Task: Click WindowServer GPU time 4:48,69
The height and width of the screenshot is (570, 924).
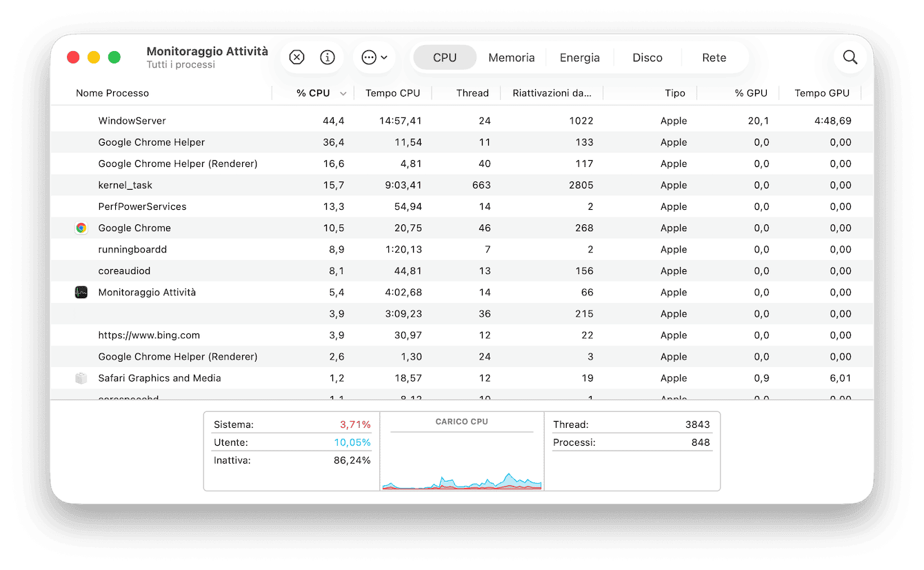Action: (833, 121)
